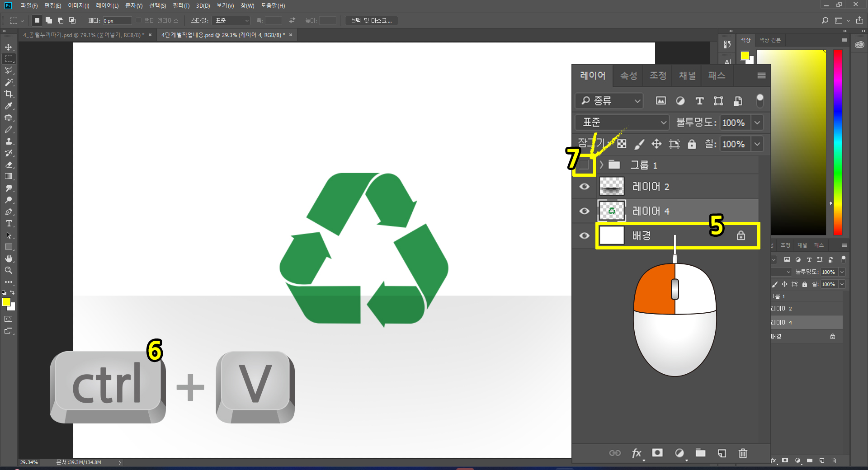Switch to 4_곰털누끼따기.psd document tab

click(83, 35)
